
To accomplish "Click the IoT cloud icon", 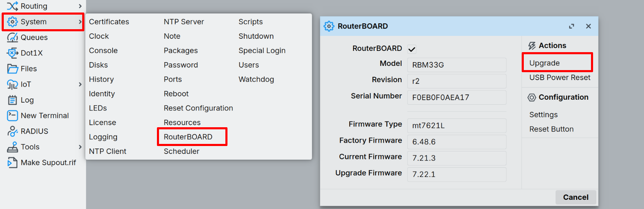I will point(13,84).
